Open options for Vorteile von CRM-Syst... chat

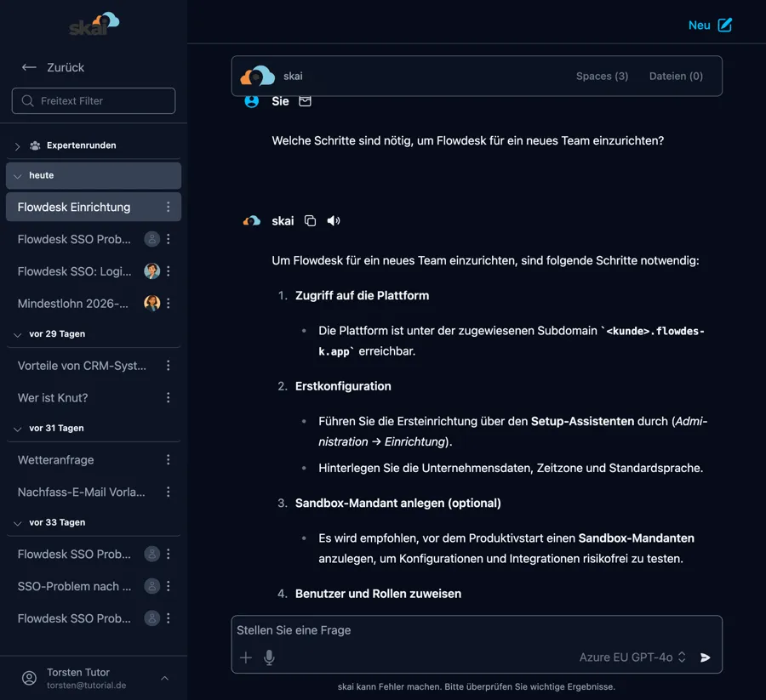point(168,366)
